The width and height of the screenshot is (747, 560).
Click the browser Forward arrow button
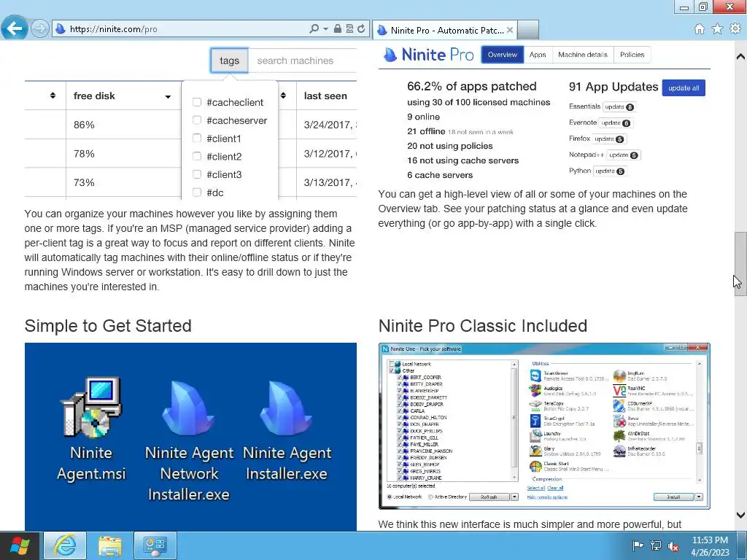(x=40, y=29)
